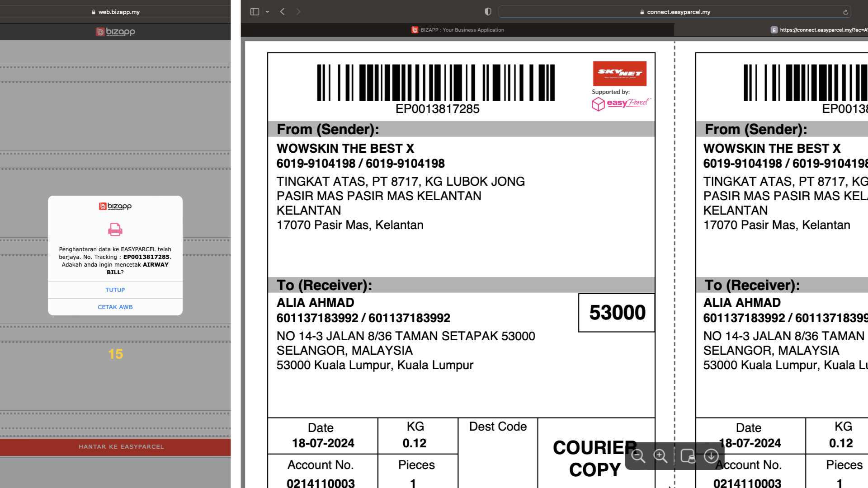
Task: Go forward using the browser forward arrow
Action: click(x=298, y=12)
